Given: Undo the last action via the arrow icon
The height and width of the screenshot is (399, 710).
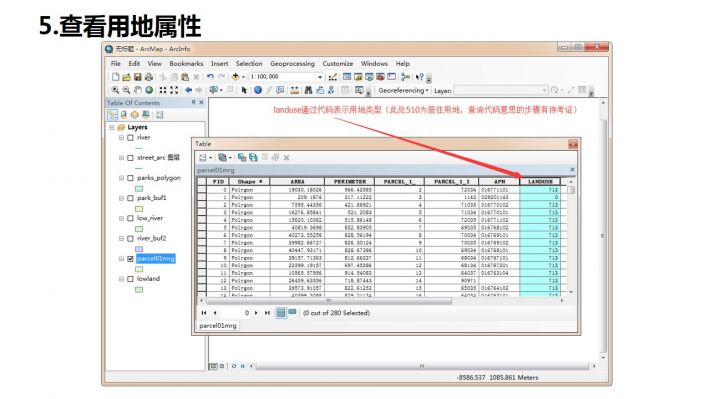Looking at the screenshot, I should (x=210, y=77).
